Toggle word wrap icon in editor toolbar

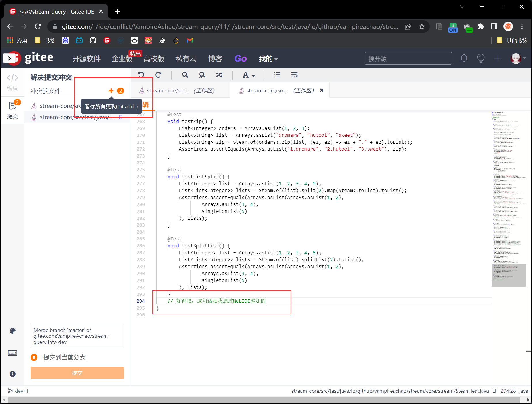tap(294, 75)
